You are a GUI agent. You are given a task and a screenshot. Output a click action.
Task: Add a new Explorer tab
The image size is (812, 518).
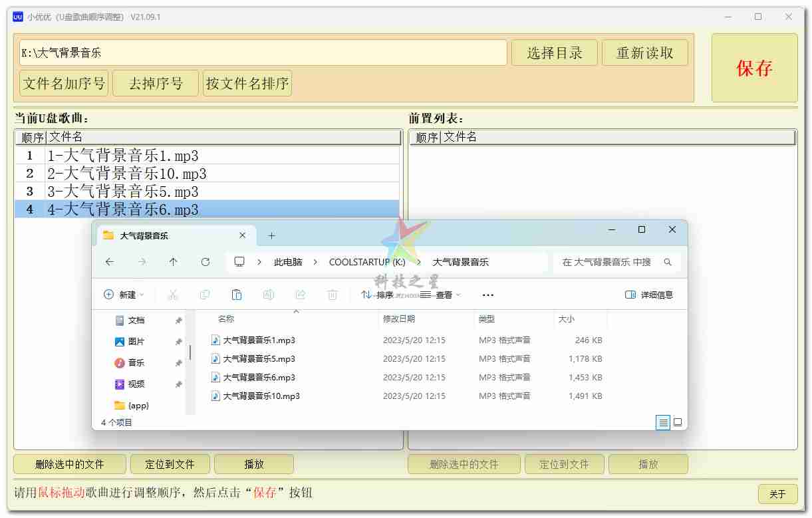pyautogui.click(x=271, y=236)
